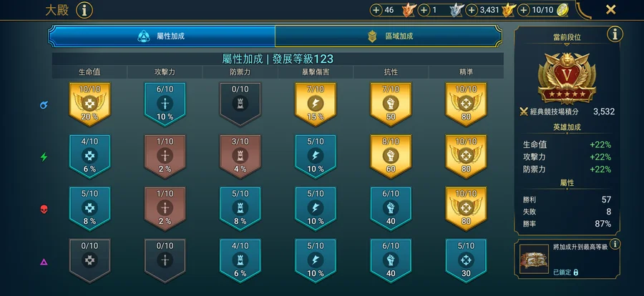644x296 pixels.
Task: Show info for 將加成升到最高等級 offer
Action: click(x=615, y=245)
